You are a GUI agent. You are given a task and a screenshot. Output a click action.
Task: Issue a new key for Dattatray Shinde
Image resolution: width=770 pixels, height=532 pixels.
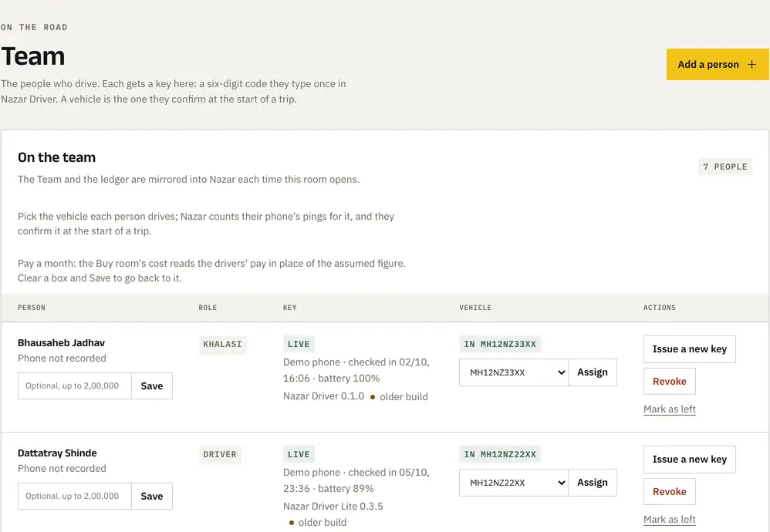(x=690, y=460)
